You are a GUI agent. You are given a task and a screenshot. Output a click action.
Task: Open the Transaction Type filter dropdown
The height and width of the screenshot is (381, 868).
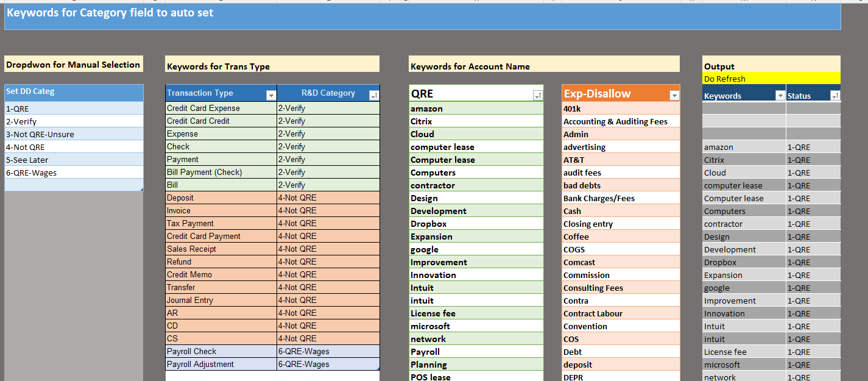270,94
